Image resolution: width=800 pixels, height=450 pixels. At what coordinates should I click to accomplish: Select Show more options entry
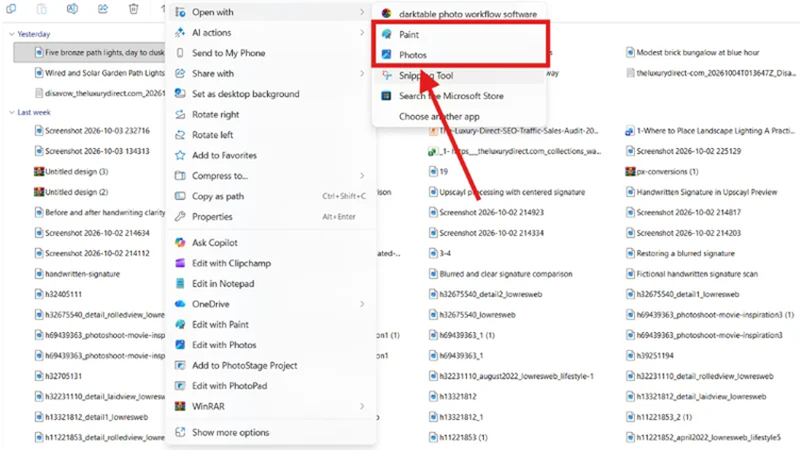coord(271,432)
